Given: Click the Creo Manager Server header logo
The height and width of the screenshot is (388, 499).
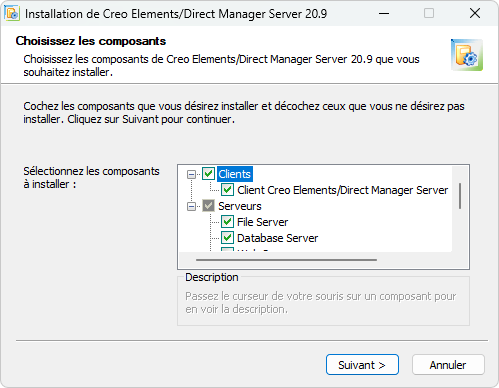Looking at the screenshot, I should pos(467,55).
